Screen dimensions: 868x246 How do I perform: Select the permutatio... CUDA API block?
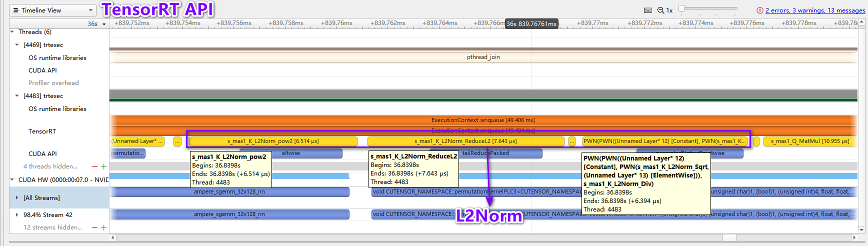tap(127, 153)
